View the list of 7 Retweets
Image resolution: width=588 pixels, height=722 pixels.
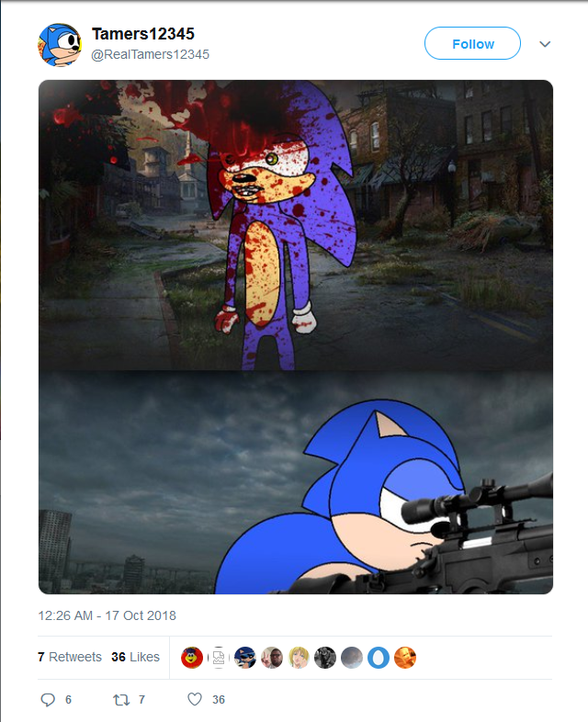(70, 657)
